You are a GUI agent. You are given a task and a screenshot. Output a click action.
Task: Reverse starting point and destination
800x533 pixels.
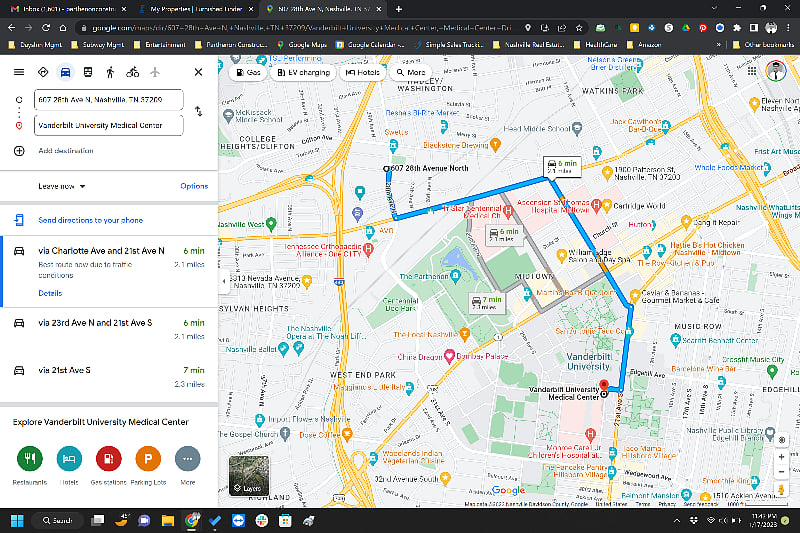198,111
